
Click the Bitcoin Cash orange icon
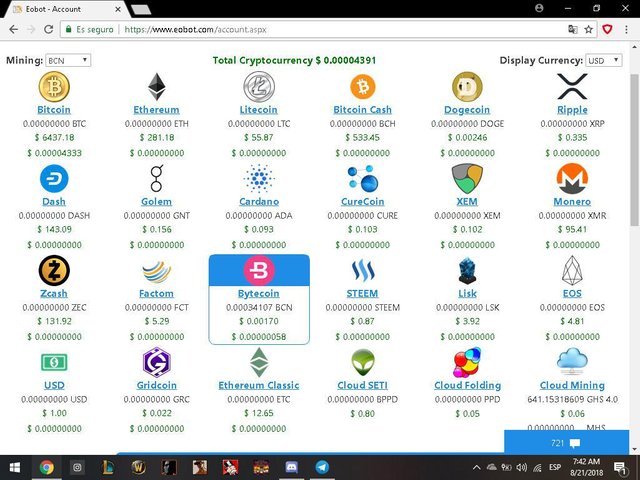click(x=362, y=87)
